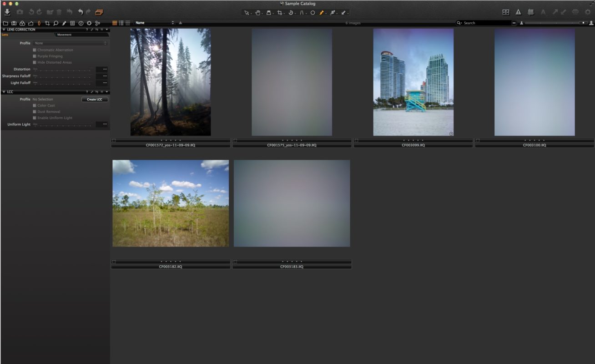Switch to the Color tool tab
Screen dimensions: 595x364
click(x=23, y=23)
